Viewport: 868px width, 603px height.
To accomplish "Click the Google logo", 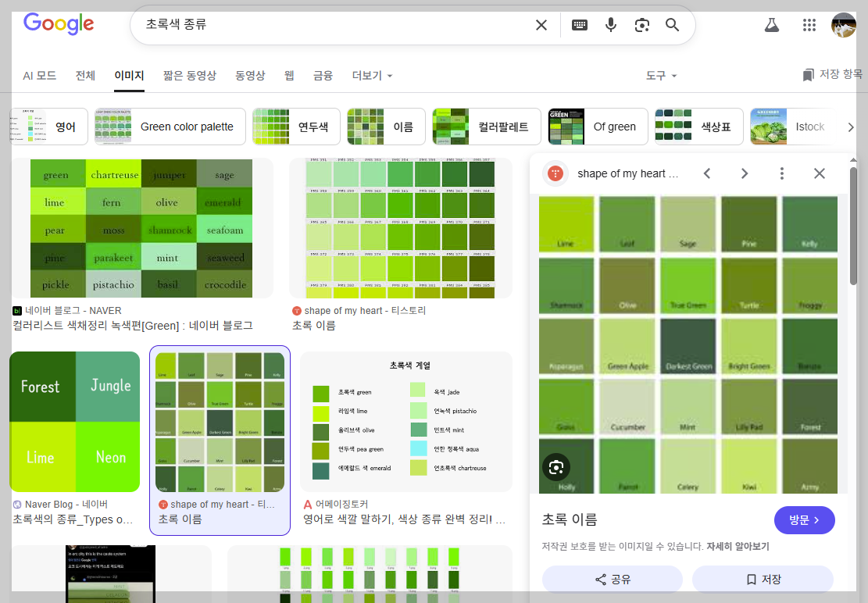I will point(59,23).
